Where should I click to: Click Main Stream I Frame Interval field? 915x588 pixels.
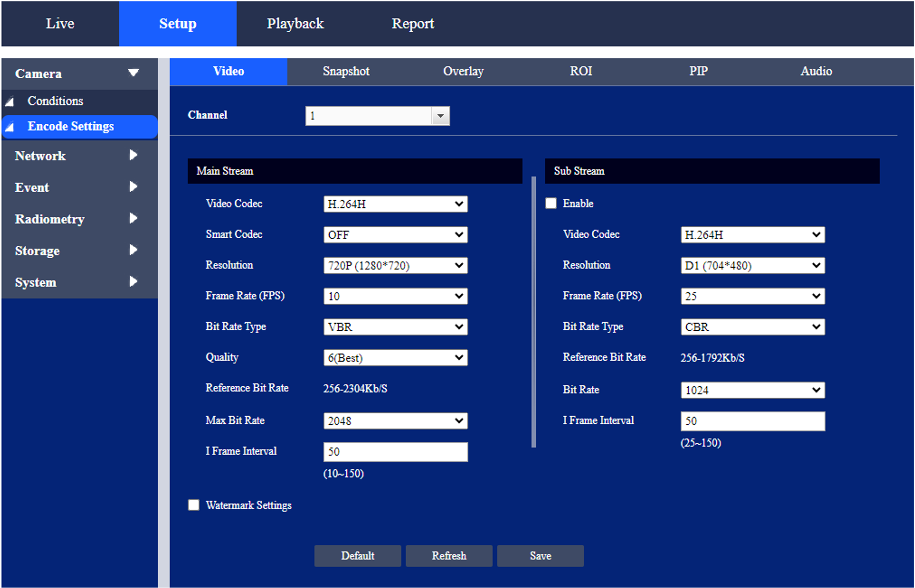pyautogui.click(x=395, y=452)
